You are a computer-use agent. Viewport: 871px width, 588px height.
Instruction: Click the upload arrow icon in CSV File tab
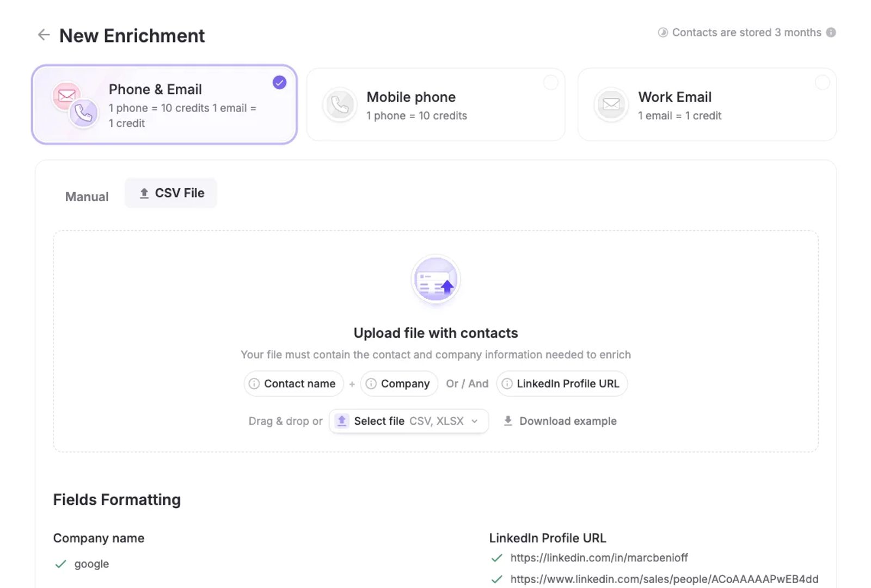click(x=144, y=193)
